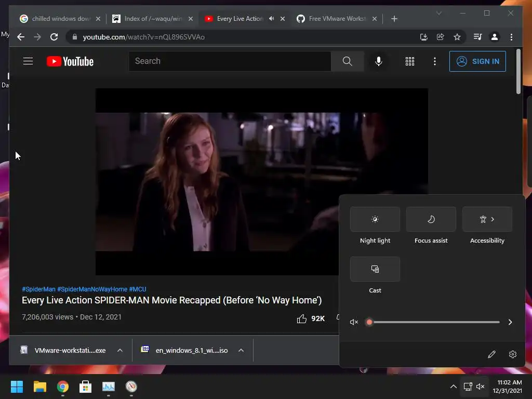Open the YouTube guide hamburger menu
532x399 pixels.
pyautogui.click(x=28, y=61)
